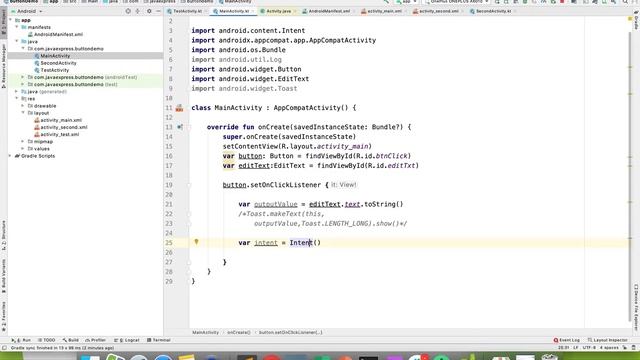Hide the project panel with minus icon
The image size is (640, 360).
(x=158, y=11)
